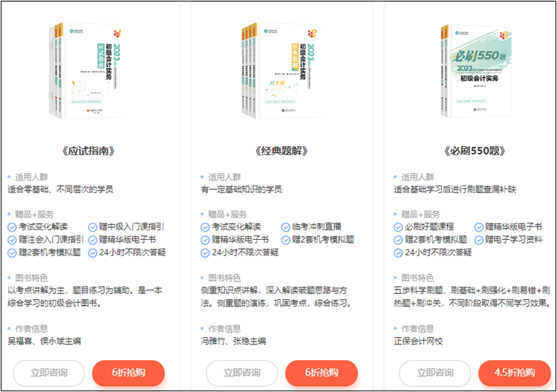Click 6折抢购 under 《应试指南》
Screen dimensions: 557x392
128,373
